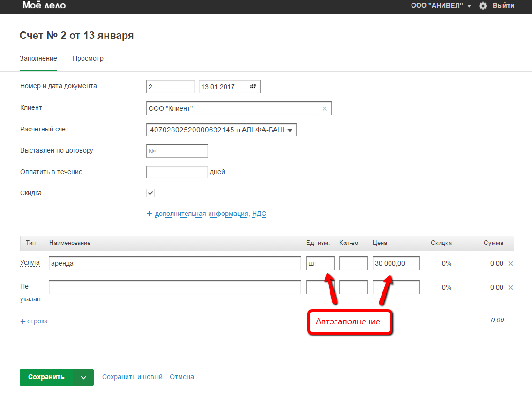This screenshot has width=532, height=397.
Task: Uncheck the Скидка checkbox
Action: coord(150,193)
